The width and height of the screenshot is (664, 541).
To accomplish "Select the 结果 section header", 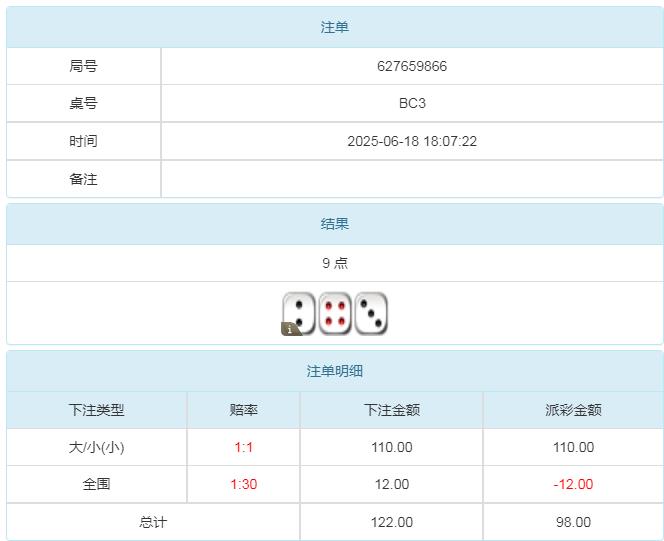I will tap(334, 224).
